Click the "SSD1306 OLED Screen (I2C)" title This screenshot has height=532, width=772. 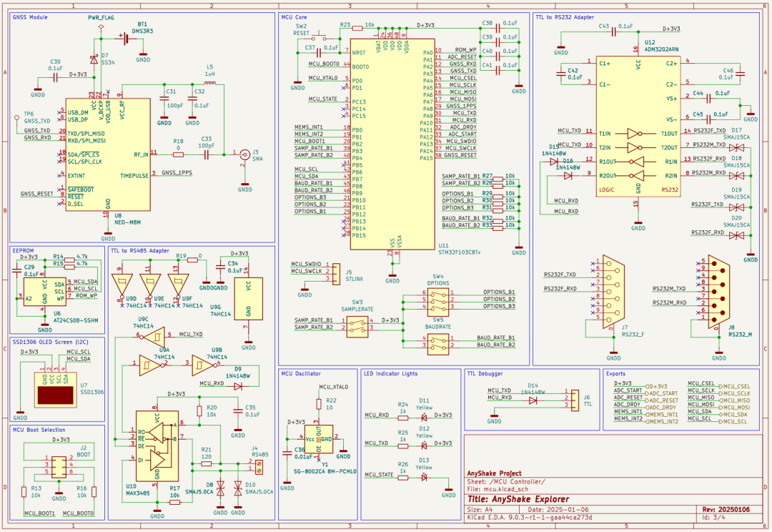point(50,342)
